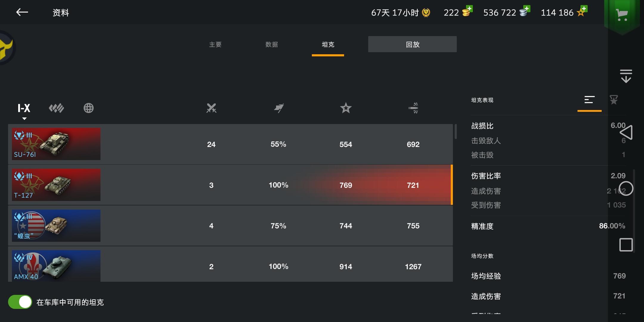This screenshot has height=322, width=644.
Task: Open the collapse-down arrow icon on right
Action: (626, 76)
